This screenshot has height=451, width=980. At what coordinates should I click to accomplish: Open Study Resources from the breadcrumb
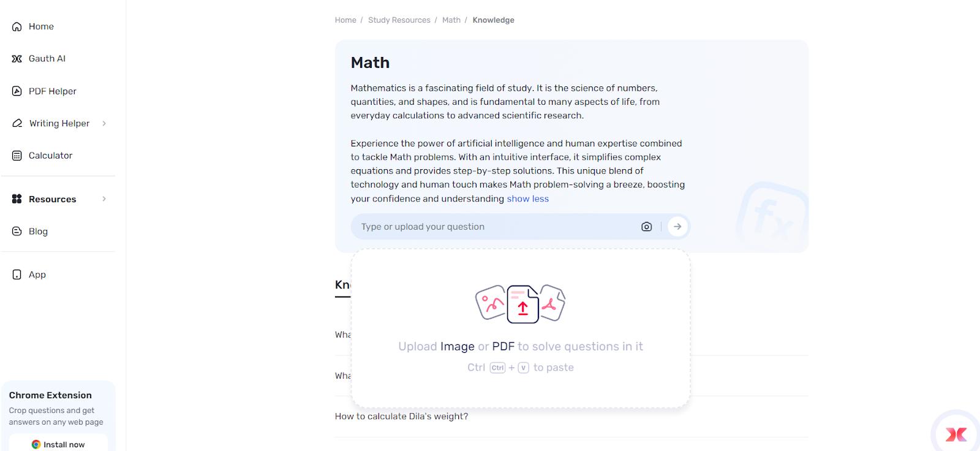click(399, 20)
